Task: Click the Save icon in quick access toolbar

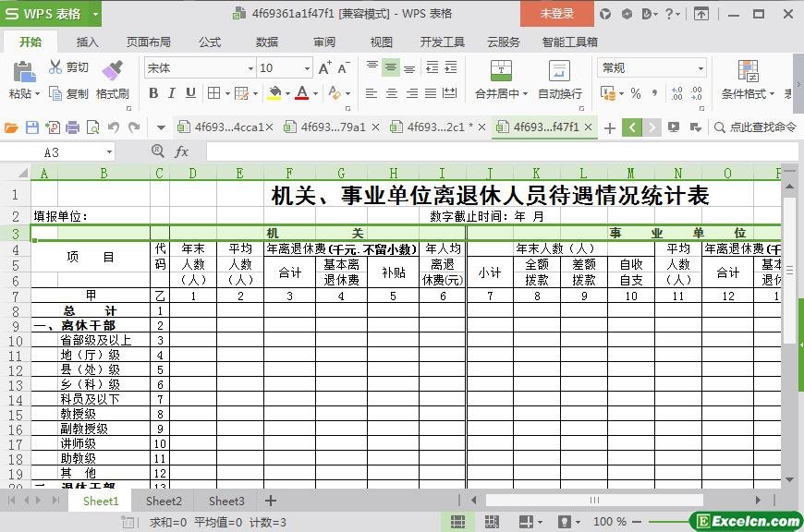Action: (32, 127)
